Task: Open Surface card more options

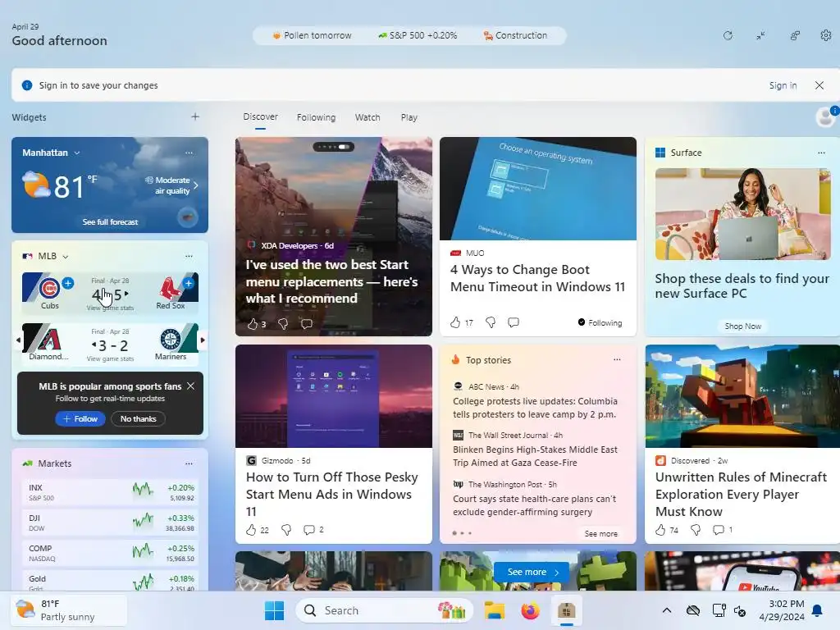Action: [x=821, y=153]
